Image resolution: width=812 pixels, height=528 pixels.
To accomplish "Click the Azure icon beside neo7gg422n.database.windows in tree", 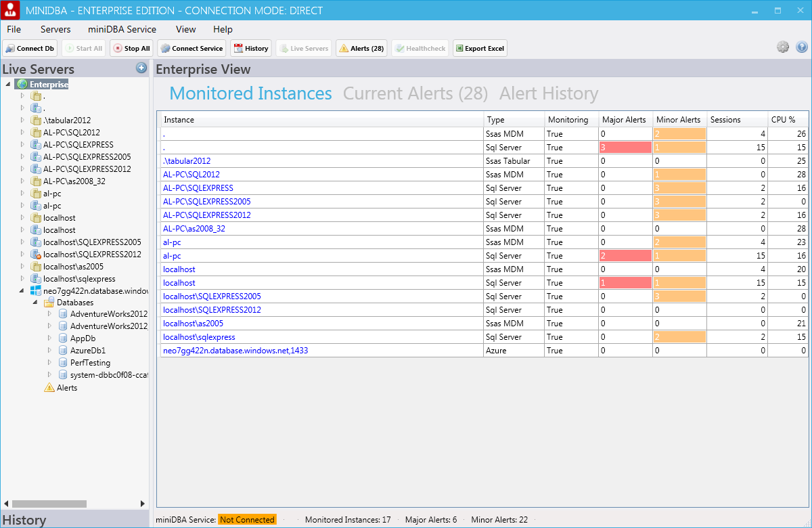I will click(x=36, y=290).
